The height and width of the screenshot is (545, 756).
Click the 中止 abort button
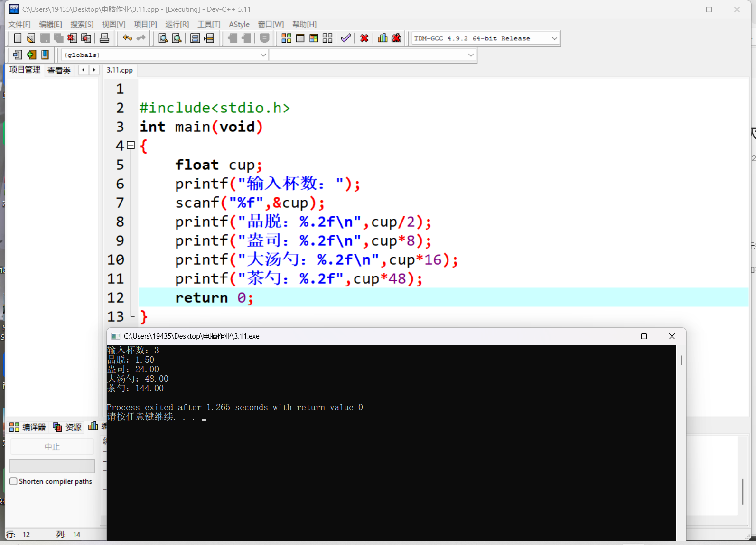pyautogui.click(x=52, y=447)
